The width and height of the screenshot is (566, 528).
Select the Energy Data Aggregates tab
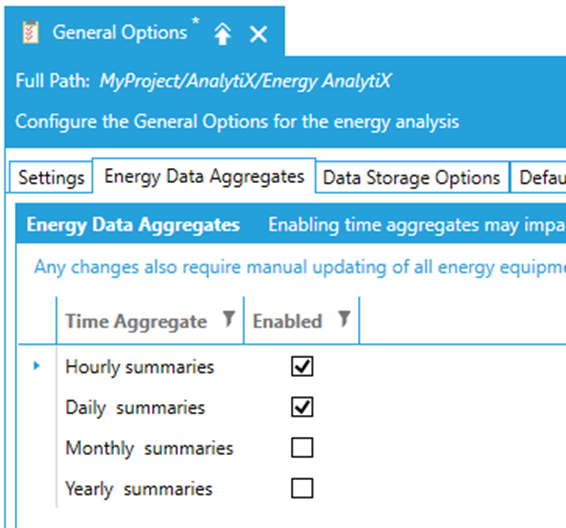tap(204, 176)
